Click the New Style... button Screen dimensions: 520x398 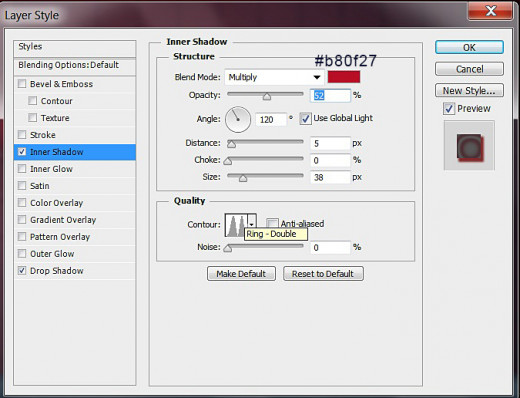tap(469, 90)
